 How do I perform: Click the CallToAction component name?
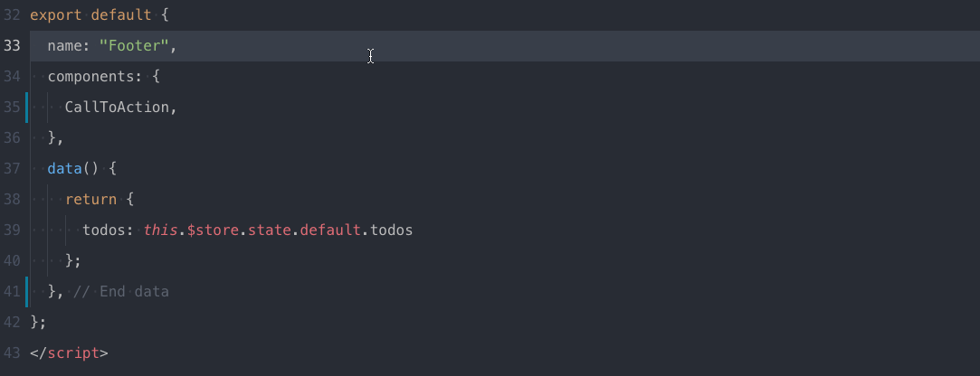(117, 107)
